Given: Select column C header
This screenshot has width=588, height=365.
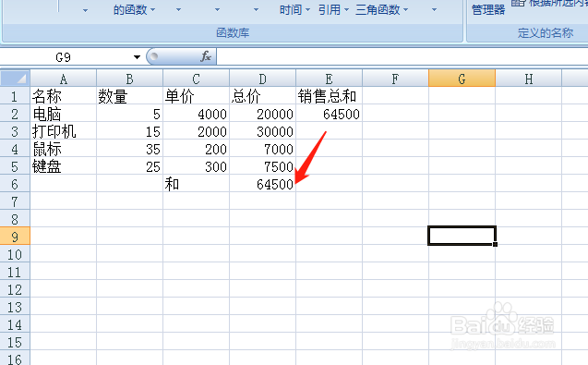Looking at the screenshot, I should pyautogui.click(x=196, y=79).
